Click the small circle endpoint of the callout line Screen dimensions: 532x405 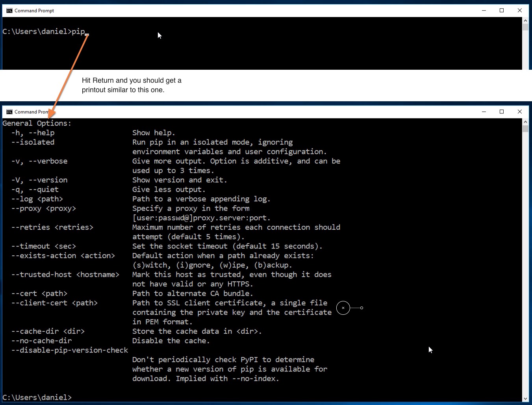coord(361,308)
